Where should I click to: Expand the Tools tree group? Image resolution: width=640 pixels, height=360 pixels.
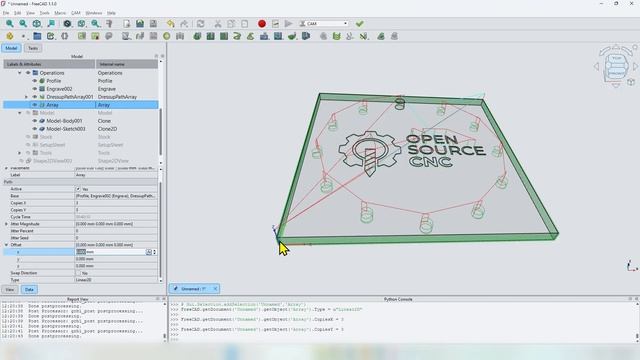(x=20, y=153)
